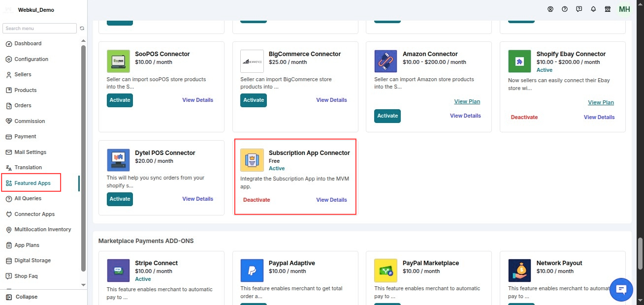Screen dimensions: 644x305
Task: Click the Network Payout title
Action: 559,263
